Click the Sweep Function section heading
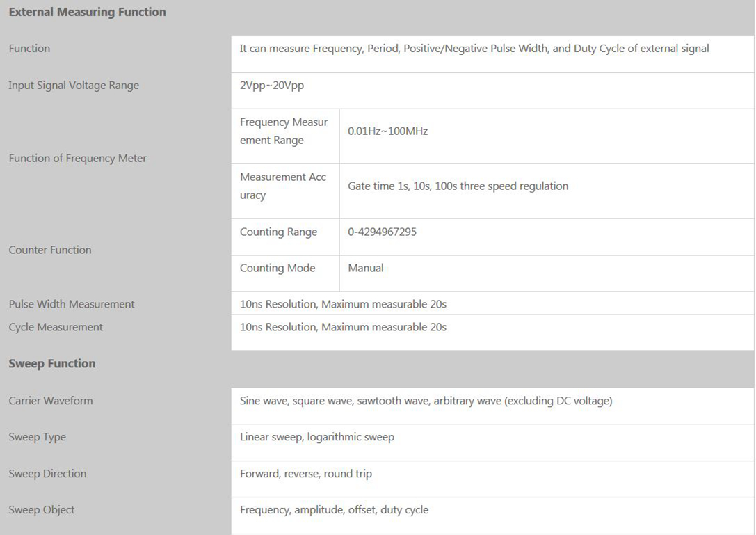This screenshot has height=535, width=756. (52, 364)
